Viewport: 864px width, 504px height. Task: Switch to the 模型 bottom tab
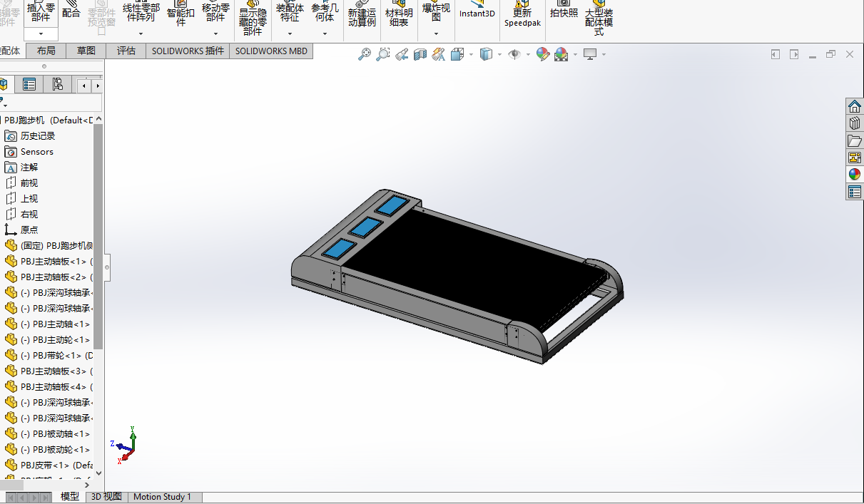(70, 497)
